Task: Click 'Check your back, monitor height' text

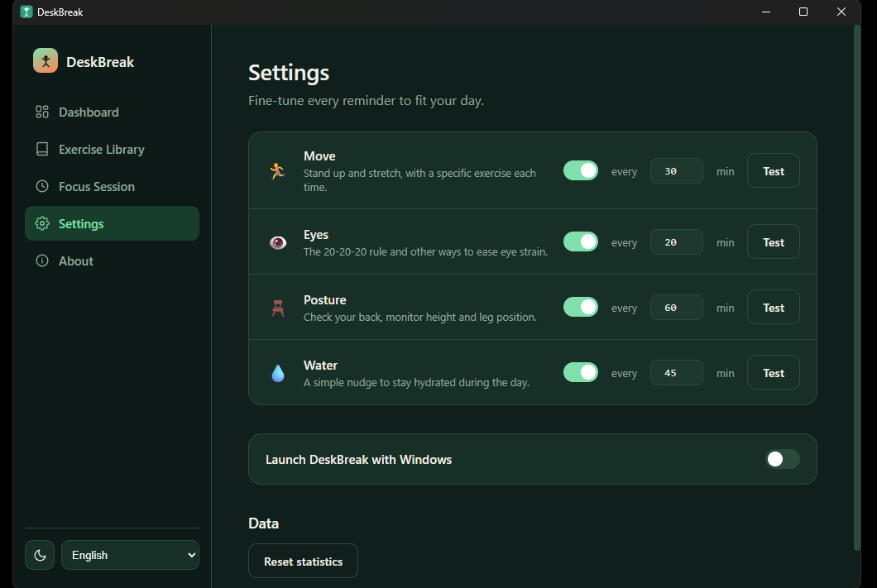Action: tap(420, 318)
